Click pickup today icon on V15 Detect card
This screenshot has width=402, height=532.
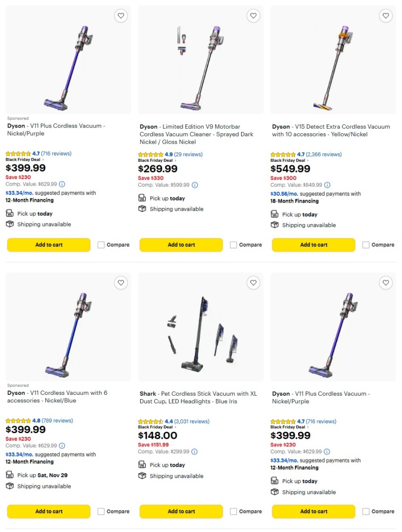[275, 214]
